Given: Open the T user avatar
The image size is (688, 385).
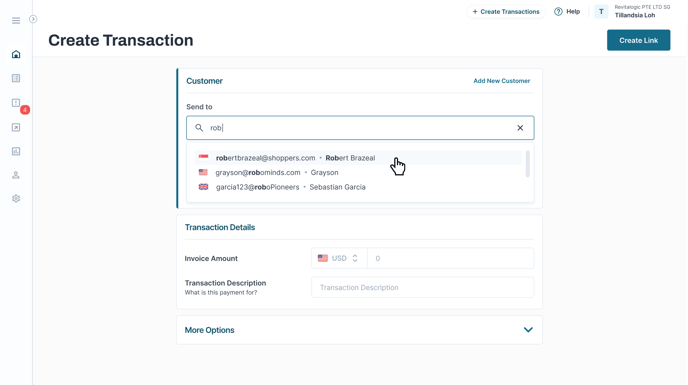Looking at the screenshot, I should (601, 12).
